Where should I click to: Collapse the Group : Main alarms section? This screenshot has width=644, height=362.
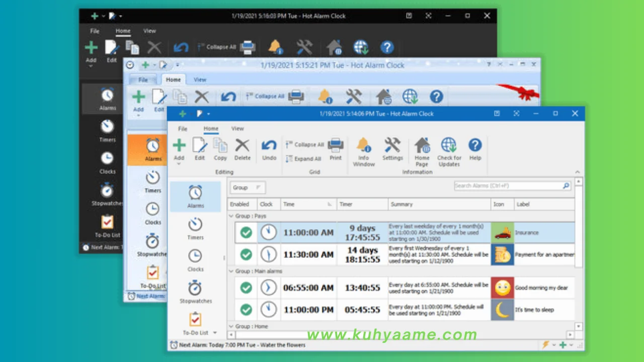click(x=231, y=271)
